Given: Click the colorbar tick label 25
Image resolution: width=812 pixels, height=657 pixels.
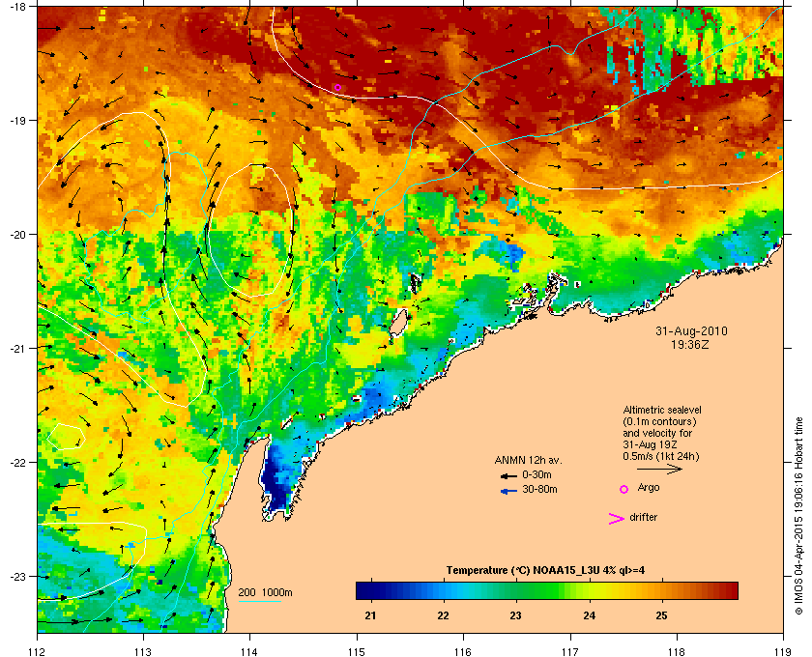Looking at the screenshot, I should tap(662, 616).
